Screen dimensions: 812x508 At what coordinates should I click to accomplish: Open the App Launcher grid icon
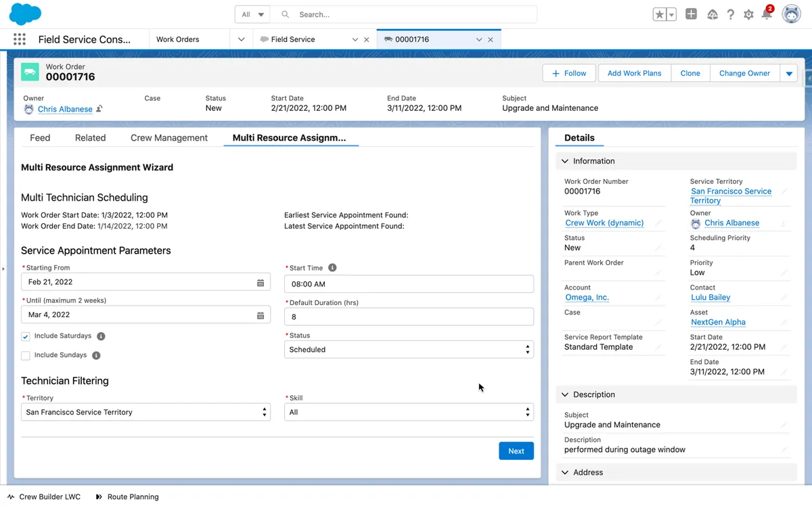(x=20, y=39)
